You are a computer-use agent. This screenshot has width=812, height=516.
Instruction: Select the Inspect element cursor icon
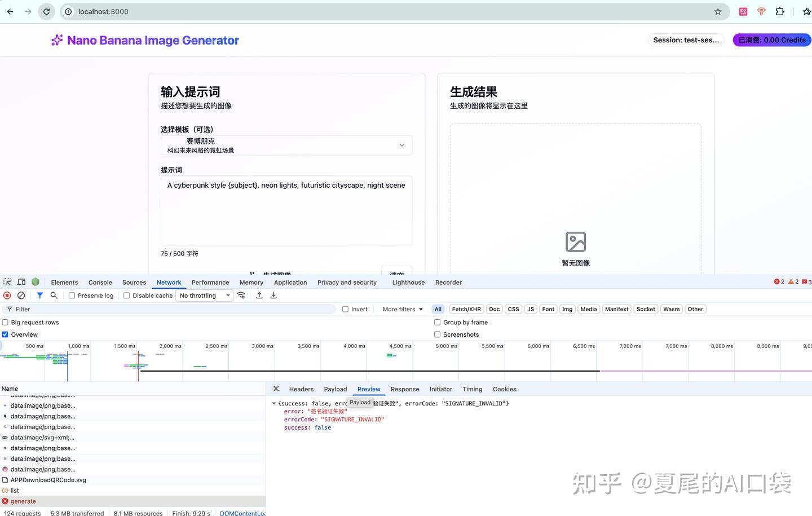7,281
